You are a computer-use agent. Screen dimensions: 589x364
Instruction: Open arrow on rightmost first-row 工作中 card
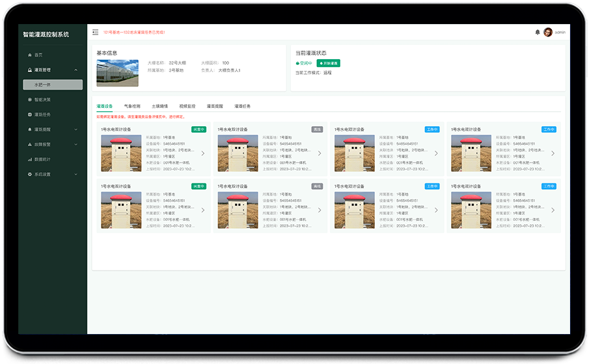tap(553, 153)
